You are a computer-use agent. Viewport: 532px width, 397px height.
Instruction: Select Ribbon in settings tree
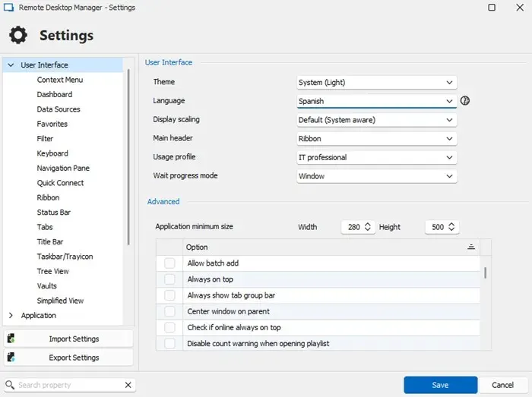(x=48, y=197)
